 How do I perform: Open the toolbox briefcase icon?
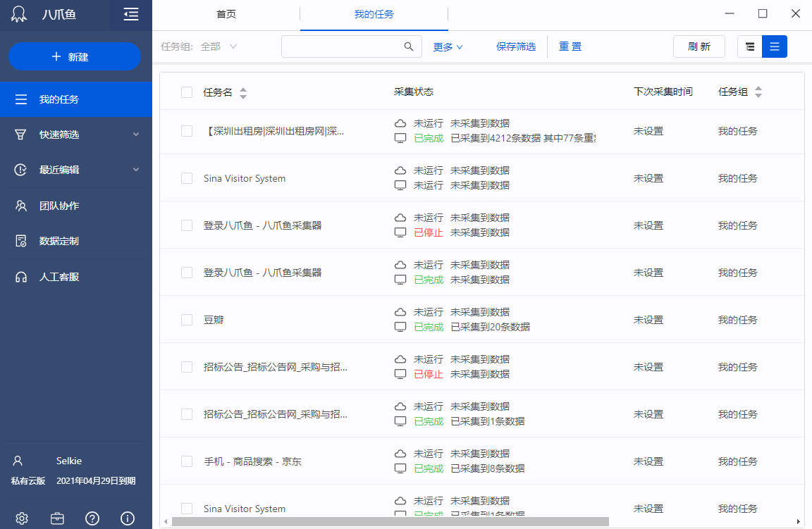click(57, 518)
